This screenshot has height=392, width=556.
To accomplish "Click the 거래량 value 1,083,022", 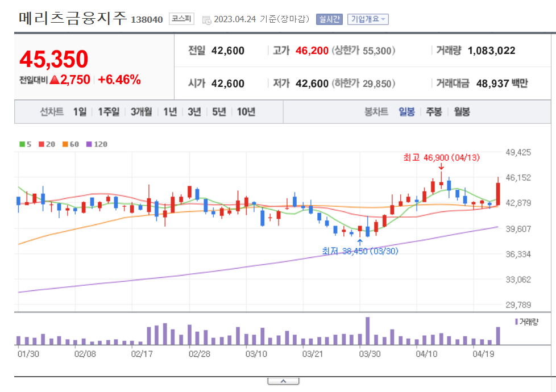I will (x=491, y=51).
